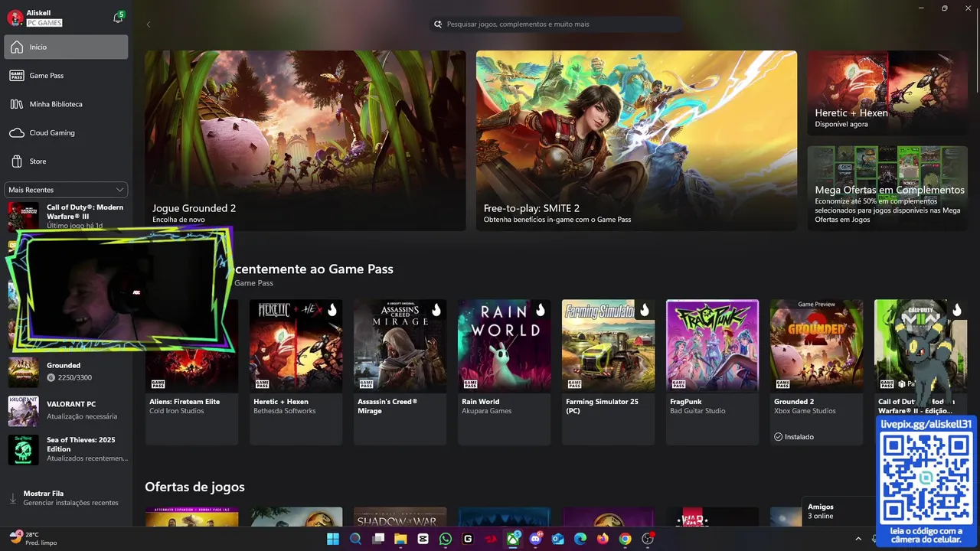The height and width of the screenshot is (551, 980).
Task: Click the Aliskell profile avatar
Action: (15, 18)
